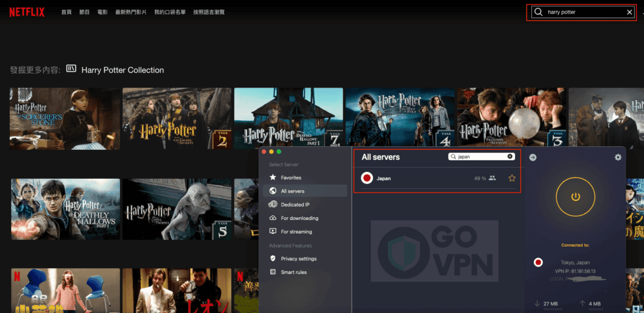Open Harry Potter Prisoner of Azkaban thumbnail
The image size is (644, 313).
click(511, 117)
